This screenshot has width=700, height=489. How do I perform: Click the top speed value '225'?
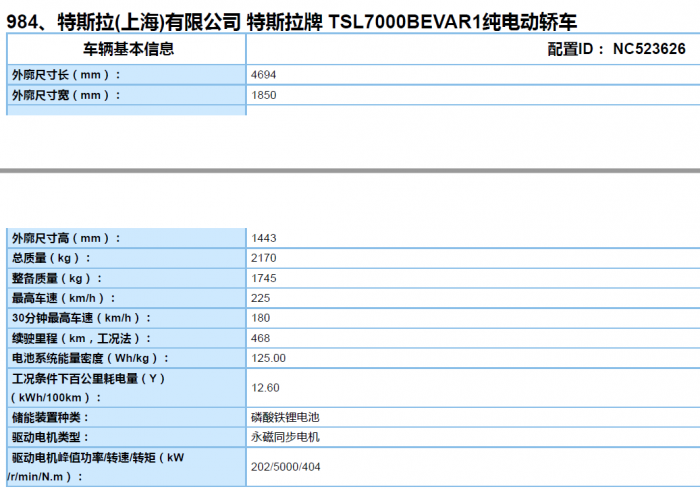[x=260, y=298]
